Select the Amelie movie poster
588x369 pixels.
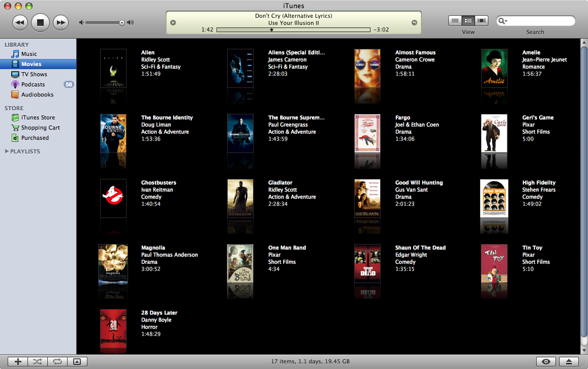point(494,68)
